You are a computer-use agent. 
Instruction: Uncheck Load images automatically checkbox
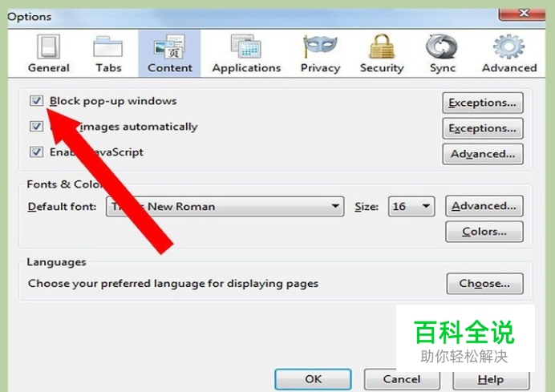click(36, 127)
